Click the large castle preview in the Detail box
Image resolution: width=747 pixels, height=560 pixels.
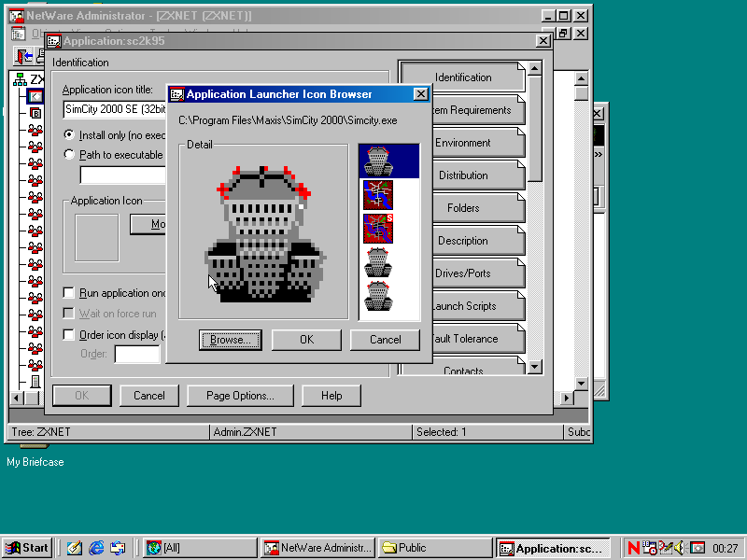[x=264, y=233]
